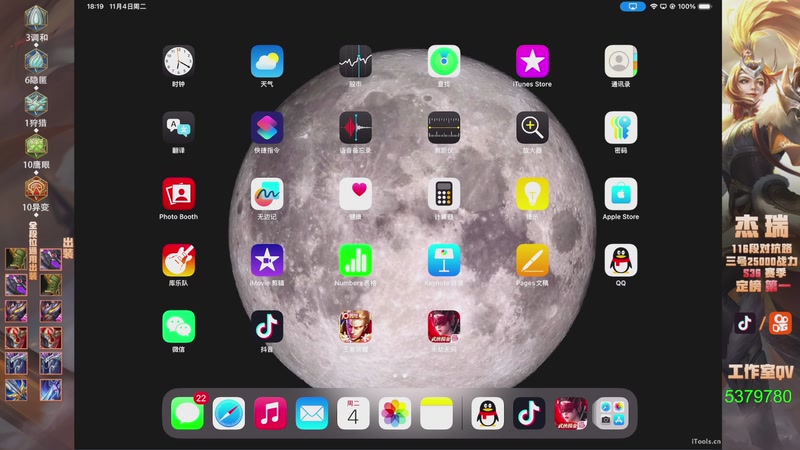Open QQ from the home screen grid

pos(620,260)
